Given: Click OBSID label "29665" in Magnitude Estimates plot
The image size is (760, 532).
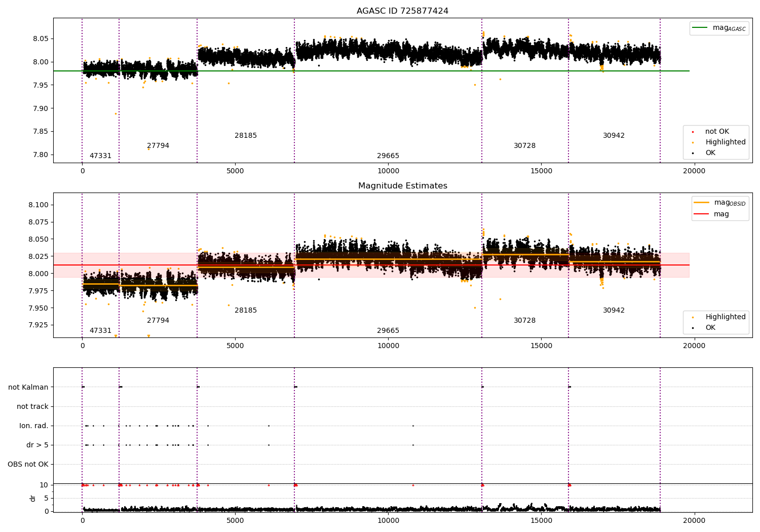Looking at the screenshot, I should (388, 331).
